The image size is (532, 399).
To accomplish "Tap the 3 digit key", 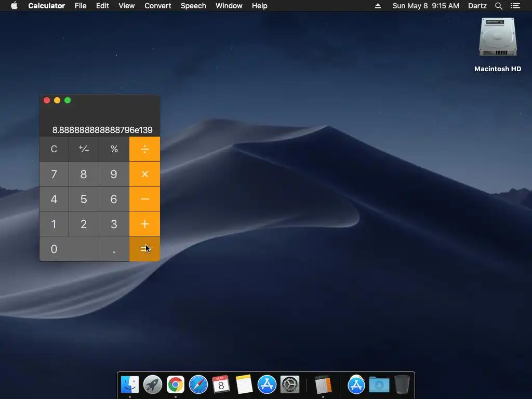I will [114, 224].
